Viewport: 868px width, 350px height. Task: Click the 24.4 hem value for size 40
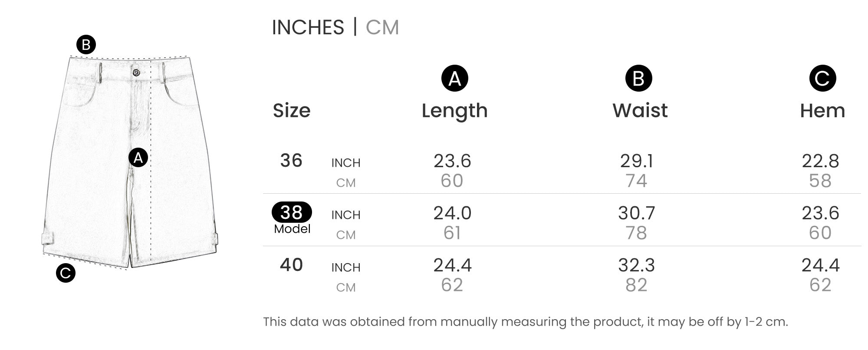pos(820,265)
